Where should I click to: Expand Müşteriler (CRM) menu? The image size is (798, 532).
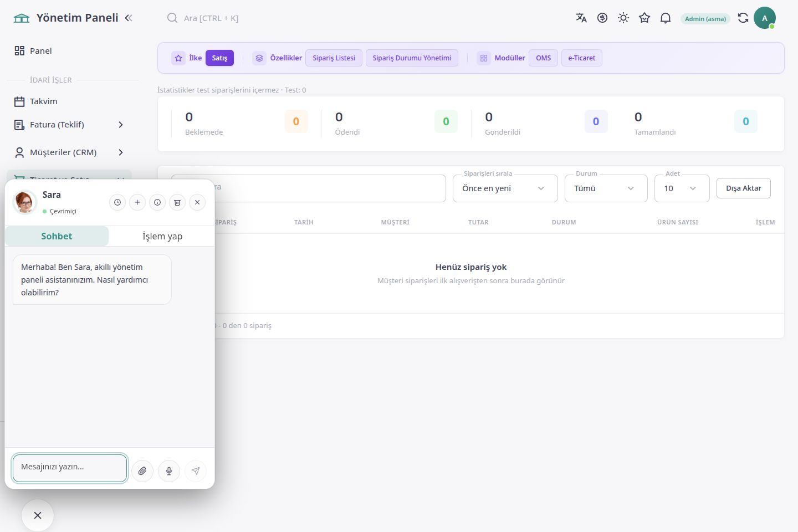point(69,152)
